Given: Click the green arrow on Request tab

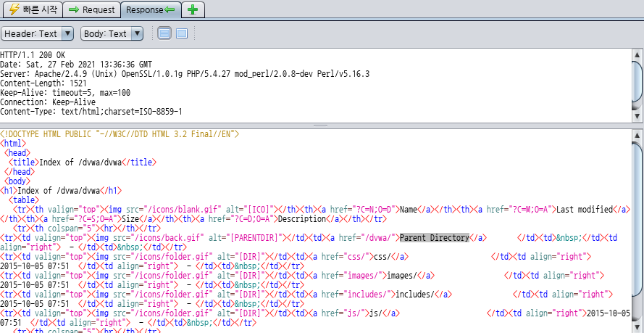Looking at the screenshot, I should pyautogui.click(x=74, y=10).
